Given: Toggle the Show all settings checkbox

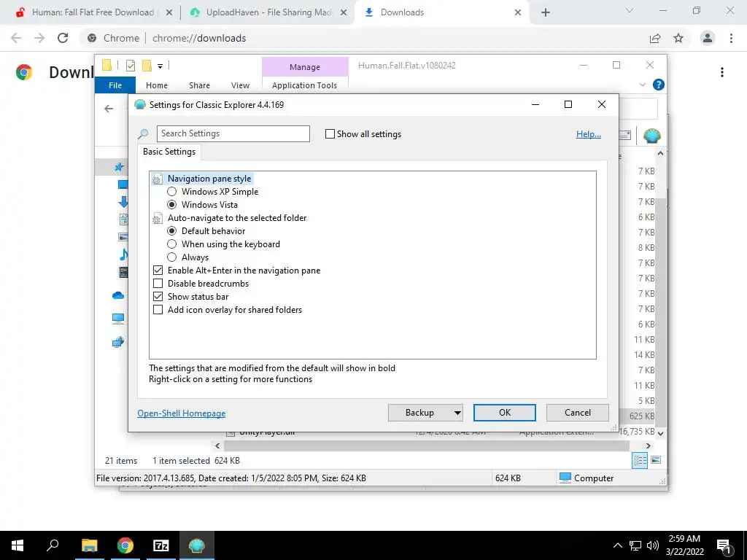Looking at the screenshot, I should click(x=330, y=134).
